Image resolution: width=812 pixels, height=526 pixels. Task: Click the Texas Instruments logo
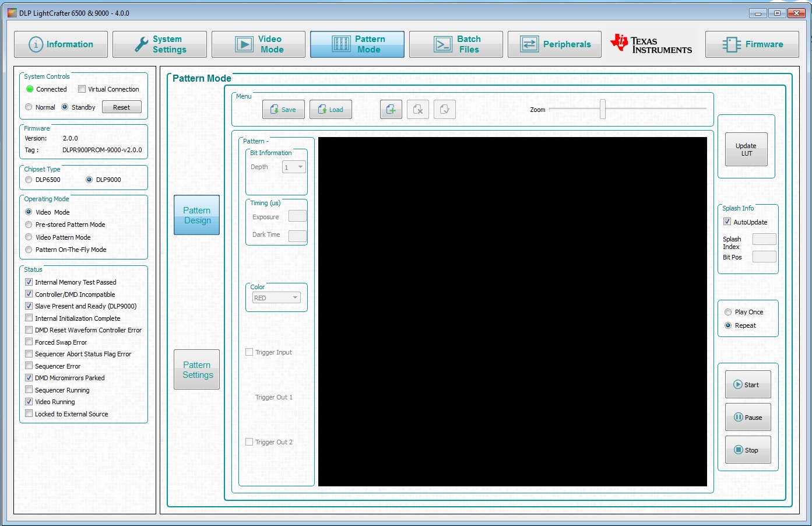(x=651, y=44)
